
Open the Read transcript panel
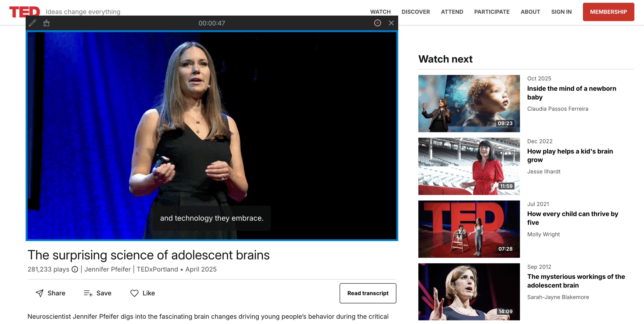click(368, 293)
